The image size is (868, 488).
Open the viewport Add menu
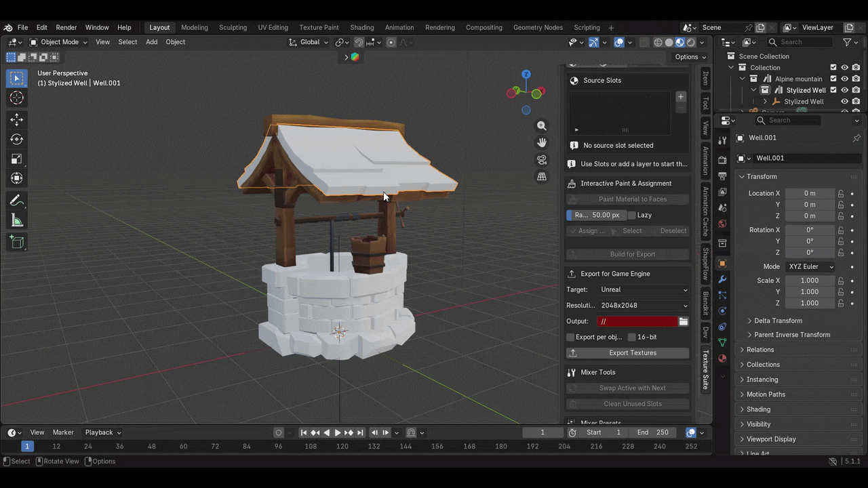[151, 42]
